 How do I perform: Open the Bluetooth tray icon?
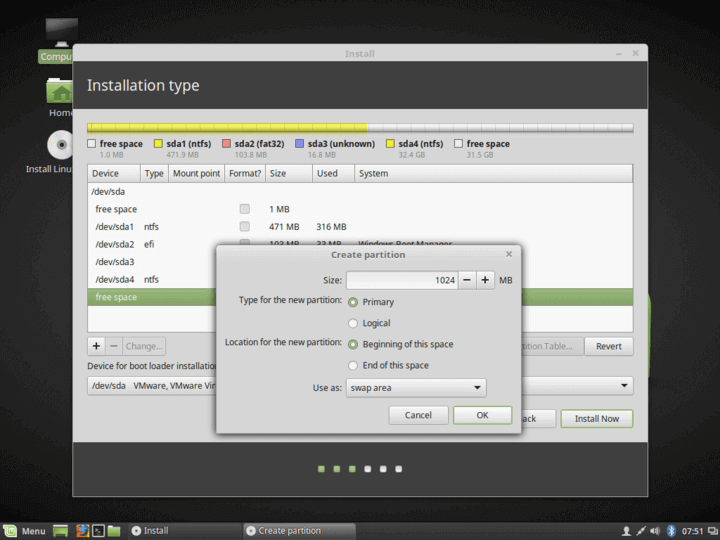tap(672, 530)
